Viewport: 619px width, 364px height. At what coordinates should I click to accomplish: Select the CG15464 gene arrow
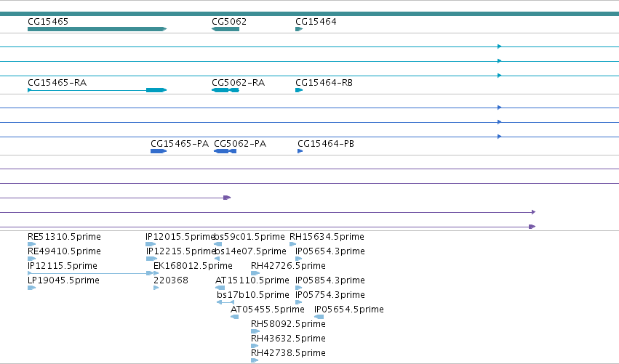299,29
